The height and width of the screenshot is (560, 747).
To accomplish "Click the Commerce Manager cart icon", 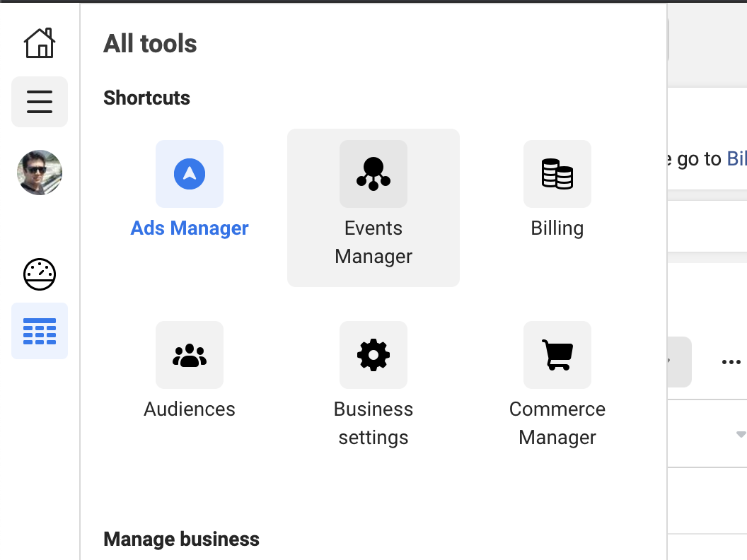I will [557, 355].
